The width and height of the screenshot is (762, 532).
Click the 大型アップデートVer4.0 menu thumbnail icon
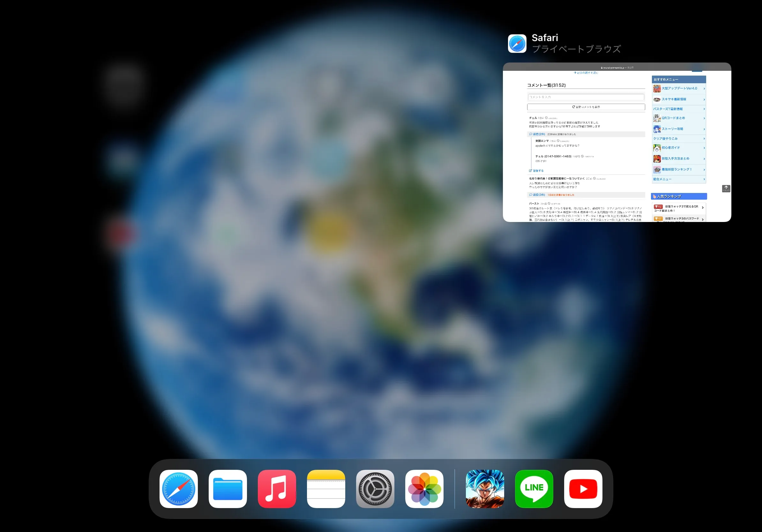click(656, 89)
